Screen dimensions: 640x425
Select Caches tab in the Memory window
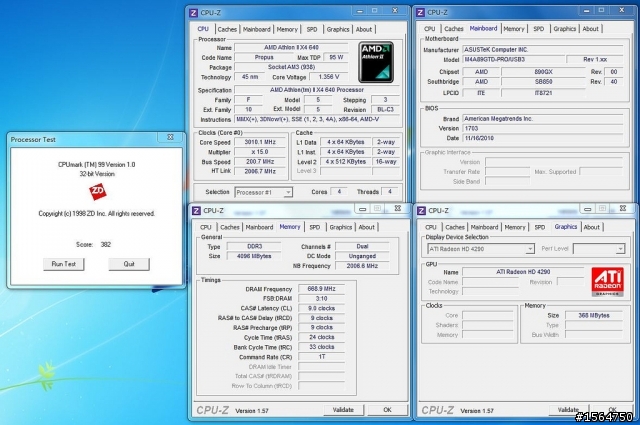point(230,227)
